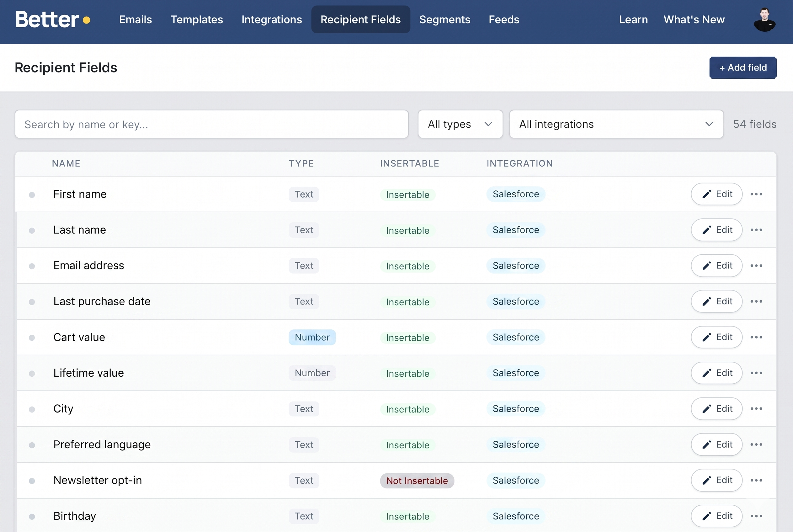The height and width of the screenshot is (532, 793).
Task: Click the Add field button
Action: [x=743, y=67]
